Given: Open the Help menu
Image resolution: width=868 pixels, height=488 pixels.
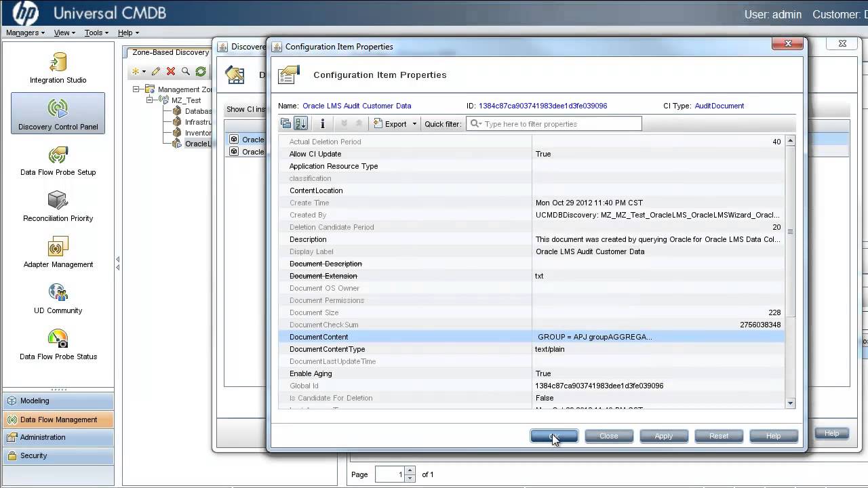Looking at the screenshot, I should pos(128,33).
